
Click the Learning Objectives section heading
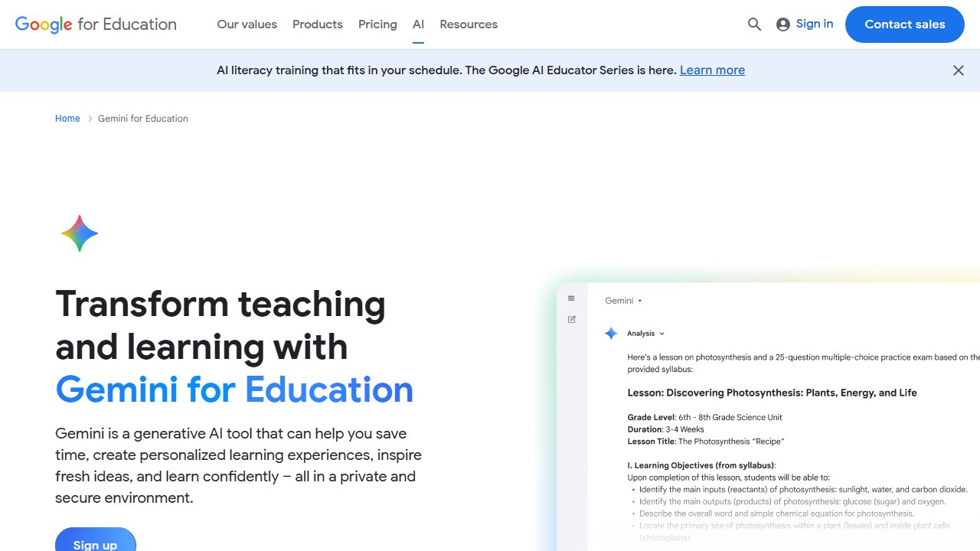pyautogui.click(x=701, y=465)
